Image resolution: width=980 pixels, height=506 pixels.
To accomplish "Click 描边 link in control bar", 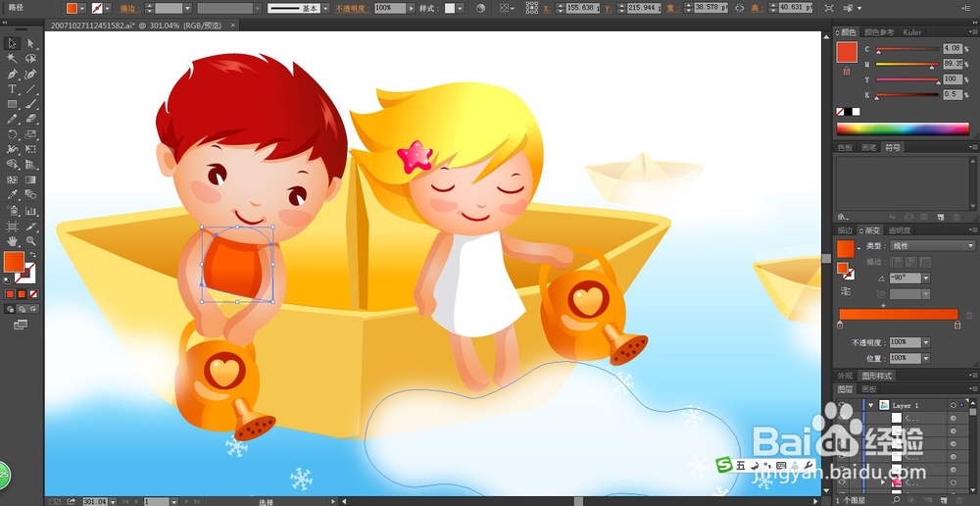I will point(130,8).
